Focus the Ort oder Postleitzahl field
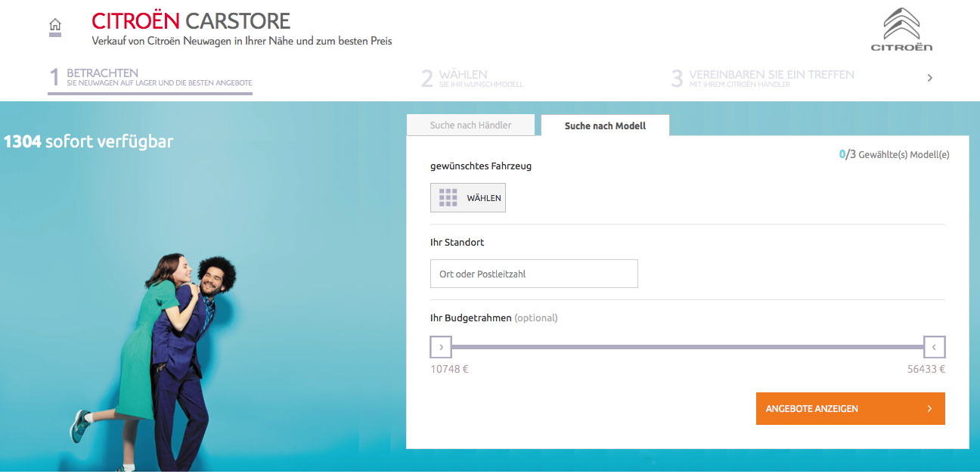This screenshot has width=980, height=474. pos(534,274)
